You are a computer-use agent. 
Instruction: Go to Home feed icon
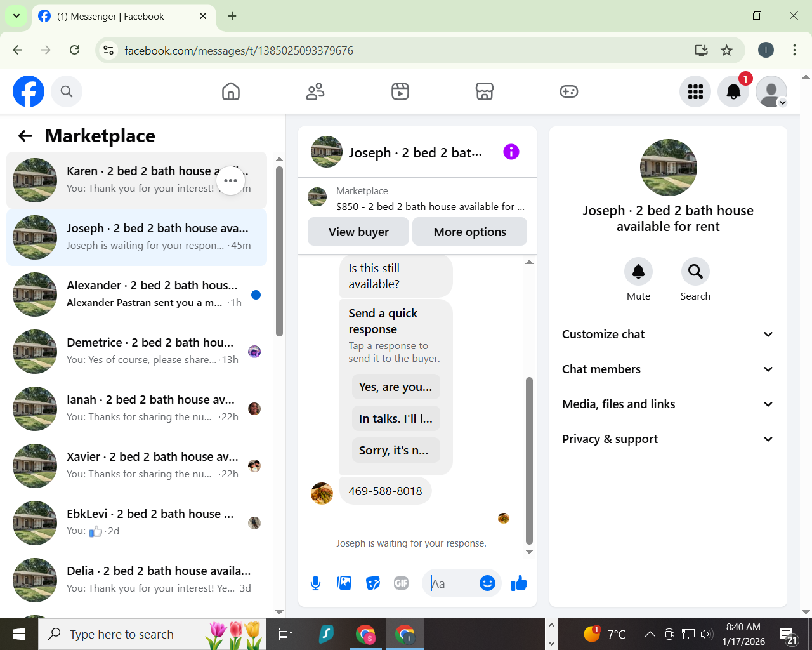[x=231, y=91]
